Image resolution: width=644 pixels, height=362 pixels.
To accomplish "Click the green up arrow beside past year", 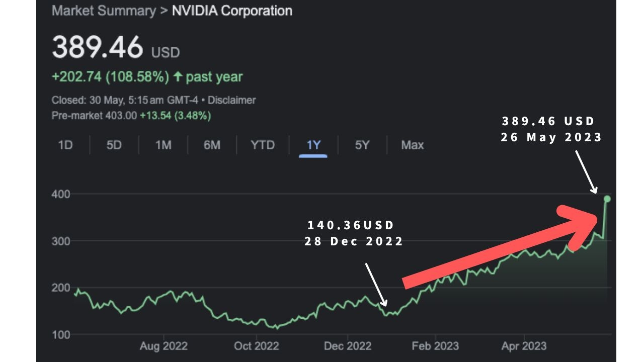I will click(178, 77).
